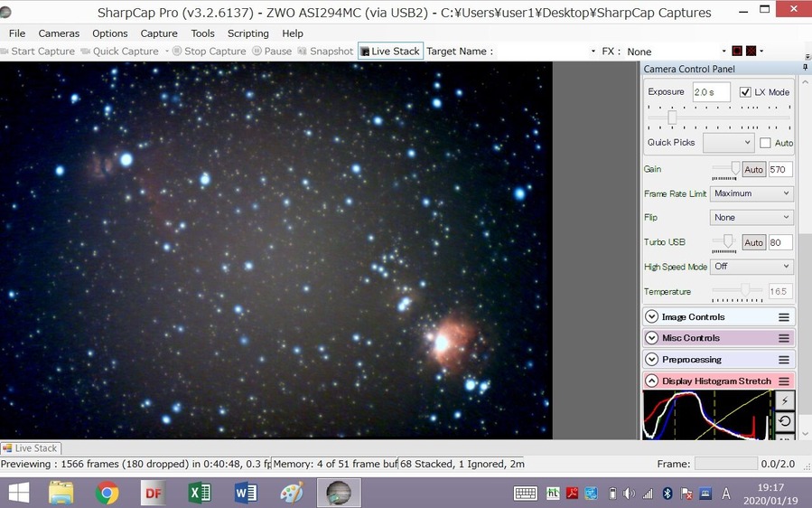Click the Stop Capture button
This screenshot has height=508, width=812.
[210, 52]
